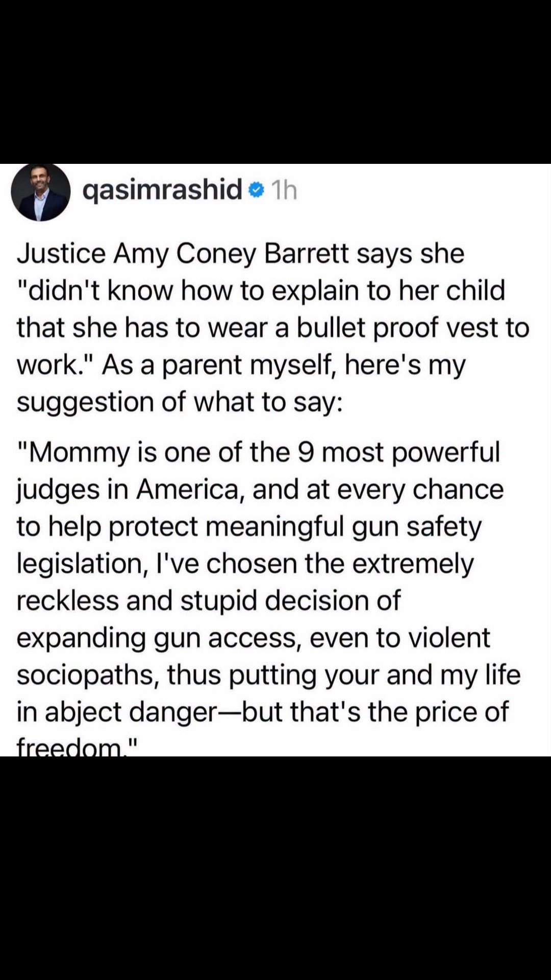This screenshot has width=551, height=980.
Task: Click the line 'in abject danger—but that's the price of'
Action: click(x=263, y=712)
